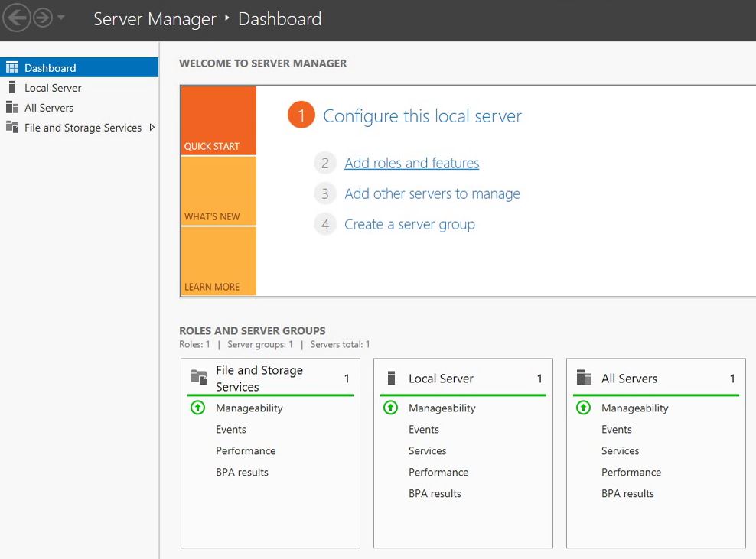Click Add other servers to manage
This screenshot has height=559, width=756.
432,193
